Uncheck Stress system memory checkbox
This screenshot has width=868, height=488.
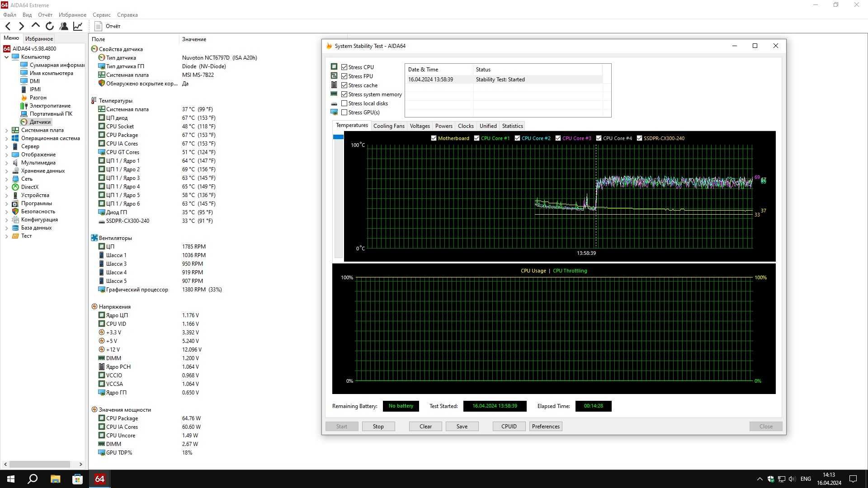click(x=344, y=94)
